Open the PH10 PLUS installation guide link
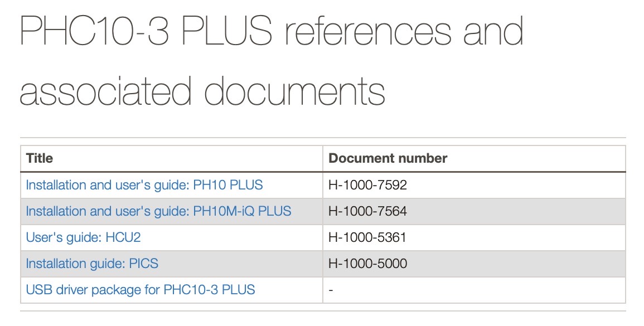The image size is (644, 326). click(x=144, y=184)
